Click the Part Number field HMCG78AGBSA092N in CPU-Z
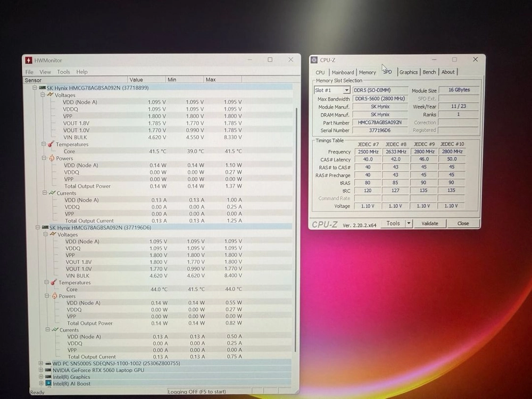532x399 pixels. (x=380, y=122)
